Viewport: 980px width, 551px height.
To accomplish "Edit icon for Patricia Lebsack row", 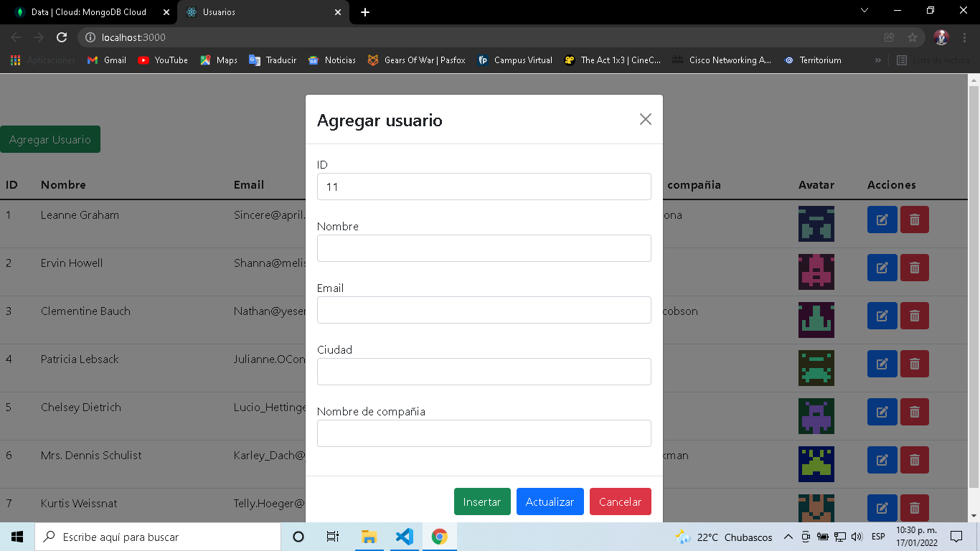I will tap(882, 364).
